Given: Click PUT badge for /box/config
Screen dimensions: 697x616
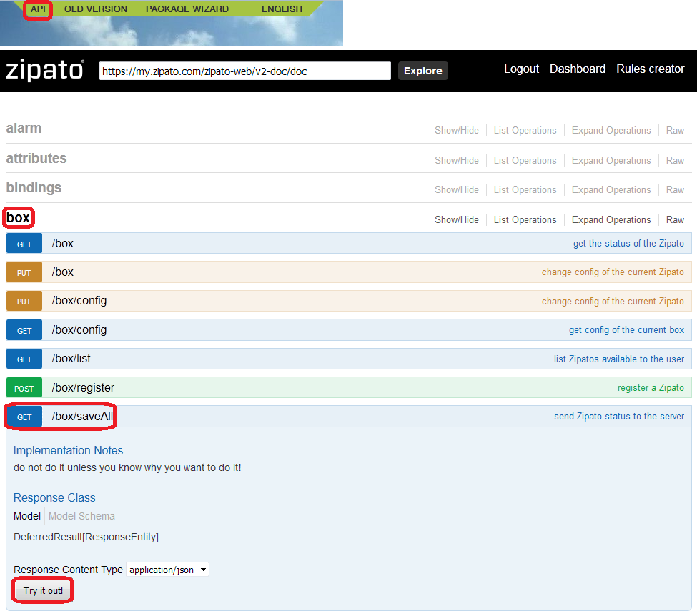Looking at the screenshot, I should pyautogui.click(x=24, y=301).
